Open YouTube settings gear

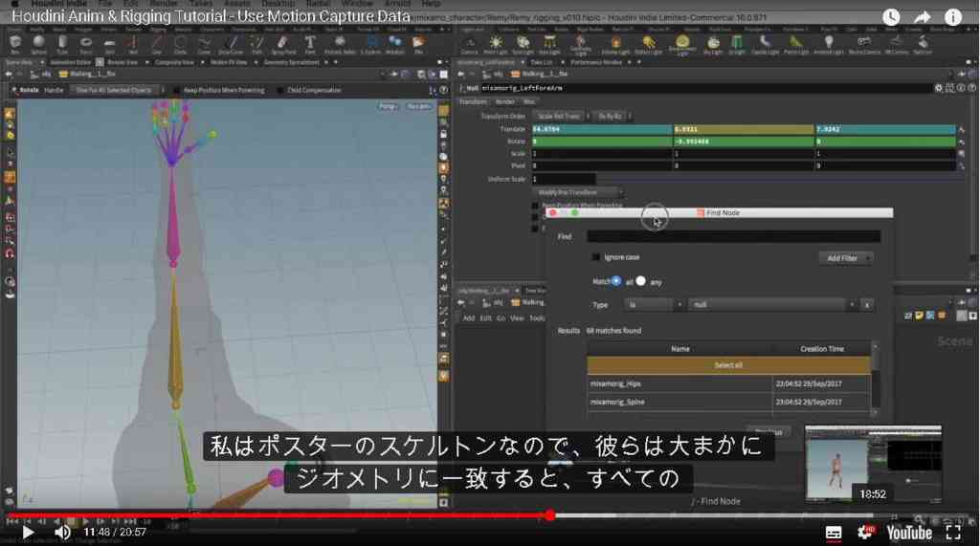865,533
